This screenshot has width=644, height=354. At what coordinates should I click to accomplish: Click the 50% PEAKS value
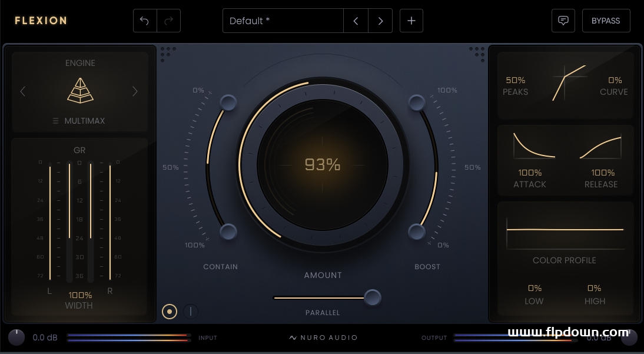(516, 80)
